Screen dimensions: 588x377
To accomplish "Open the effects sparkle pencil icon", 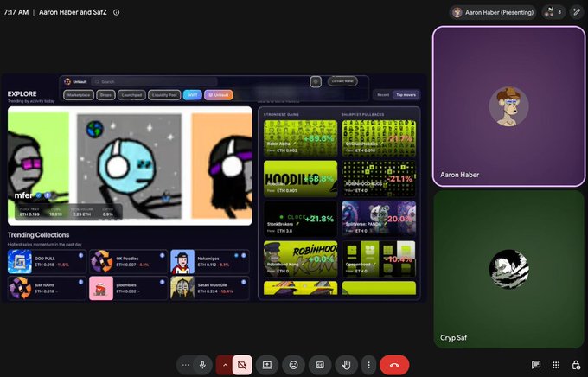I will pyautogui.click(x=577, y=12).
